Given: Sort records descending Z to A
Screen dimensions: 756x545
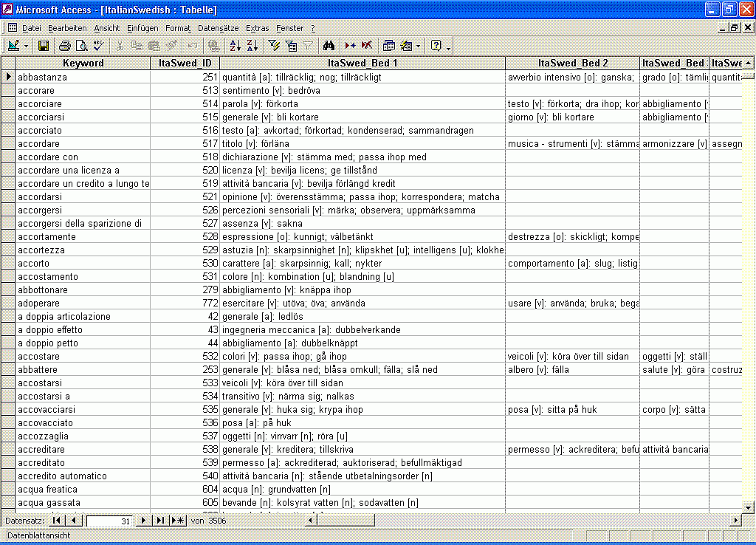Looking at the screenshot, I should [x=252, y=46].
